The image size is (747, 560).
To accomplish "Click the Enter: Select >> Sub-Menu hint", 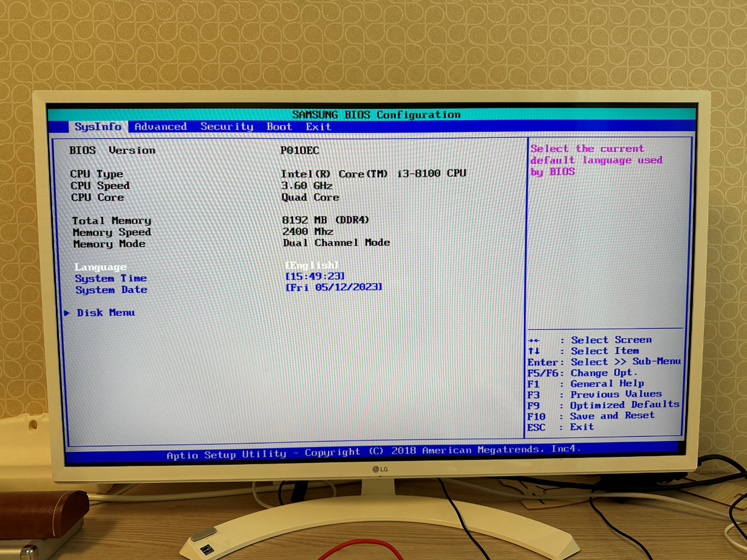I will pyautogui.click(x=604, y=362).
